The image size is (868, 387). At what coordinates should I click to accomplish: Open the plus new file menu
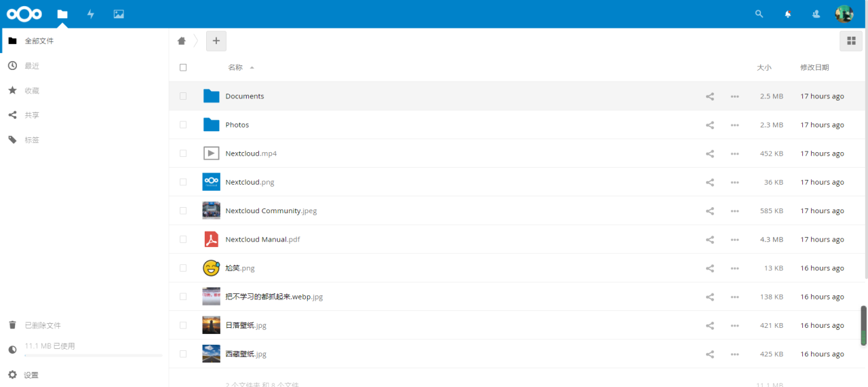[x=216, y=41]
